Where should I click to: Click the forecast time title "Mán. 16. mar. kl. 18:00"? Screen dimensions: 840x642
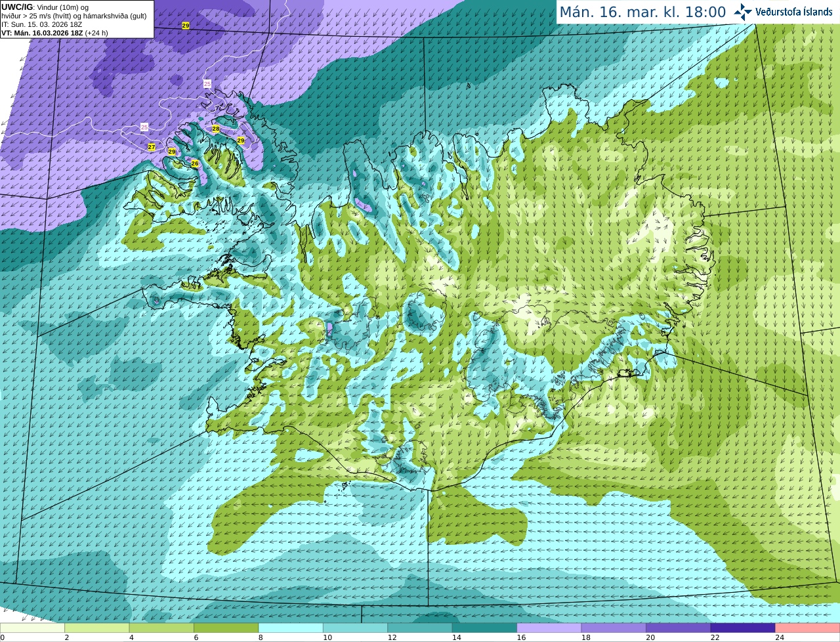[x=642, y=12]
